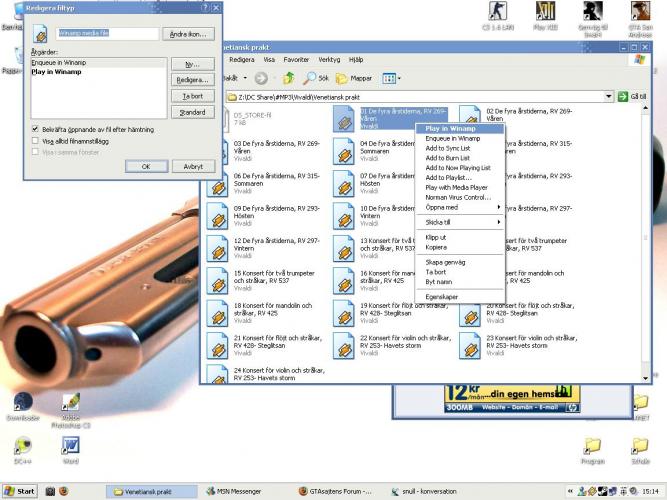Open the Mappar folders pane
This screenshot has width=667, height=500.
(x=354, y=78)
